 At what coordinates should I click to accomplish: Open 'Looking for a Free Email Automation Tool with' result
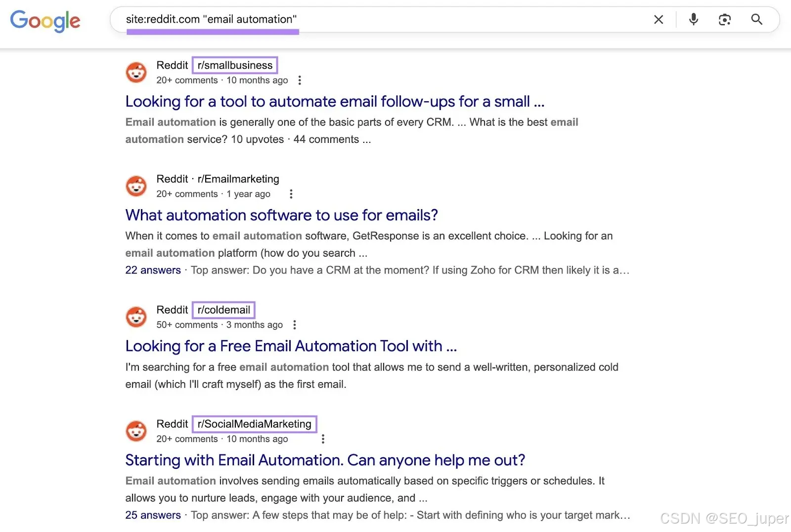291,346
